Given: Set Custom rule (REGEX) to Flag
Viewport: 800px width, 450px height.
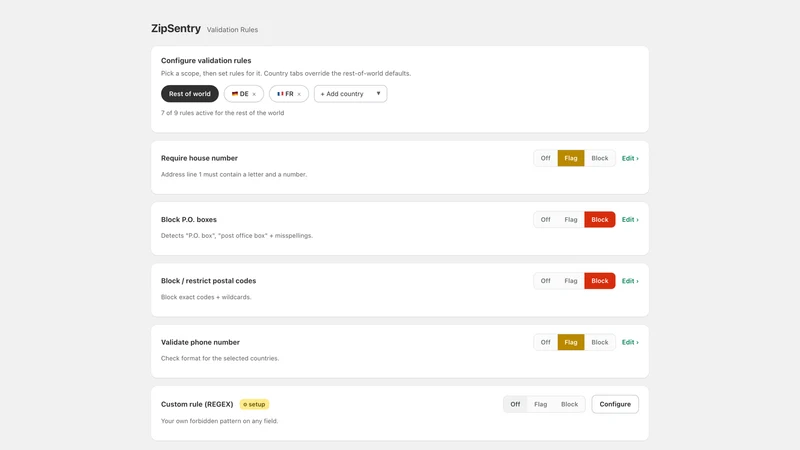Looking at the screenshot, I should [540, 404].
